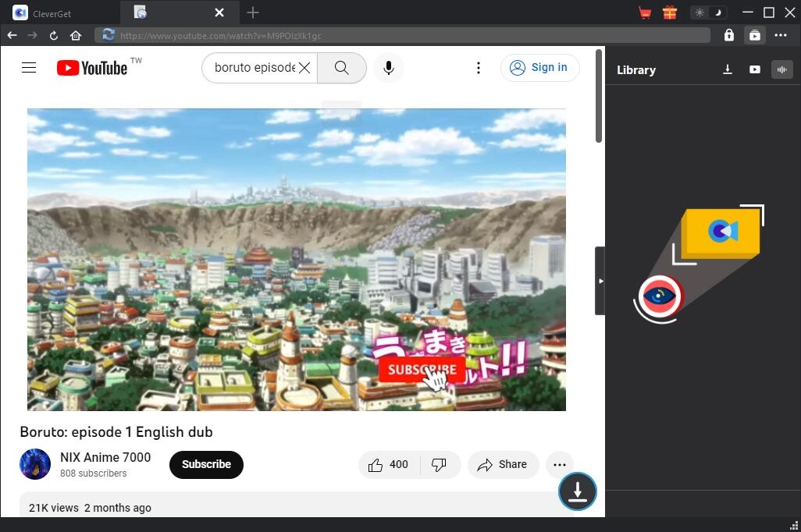Click the gift box icon
Viewport: 801px width, 532px height.
tap(669, 12)
